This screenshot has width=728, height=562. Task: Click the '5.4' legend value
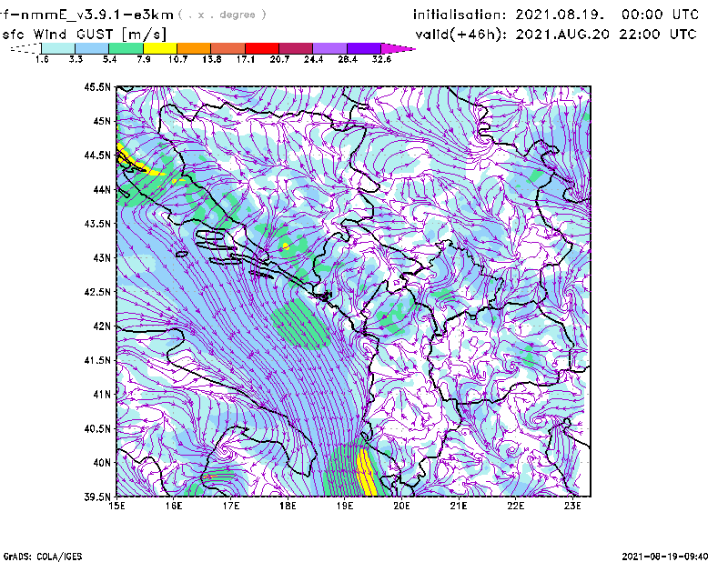pos(109,59)
